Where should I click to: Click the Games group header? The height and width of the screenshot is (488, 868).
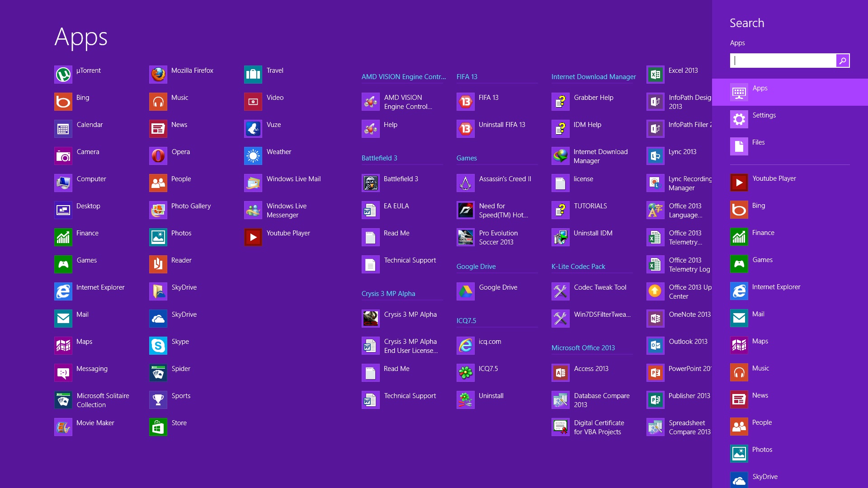point(467,158)
